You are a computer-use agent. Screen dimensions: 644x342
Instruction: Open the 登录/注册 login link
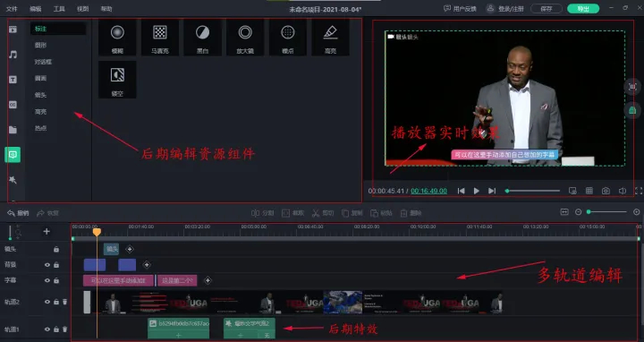click(x=505, y=8)
